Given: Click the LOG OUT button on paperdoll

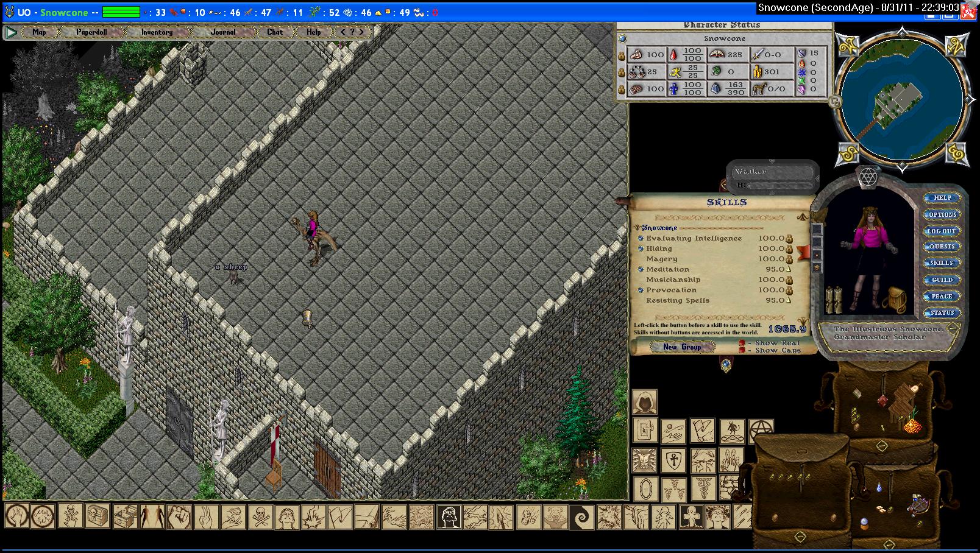Looking at the screenshot, I should (942, 231).
